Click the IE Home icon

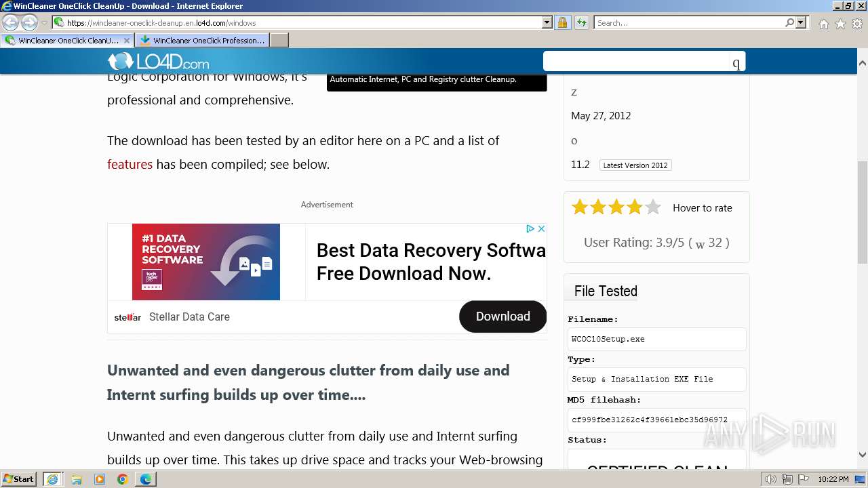point(823,24)
